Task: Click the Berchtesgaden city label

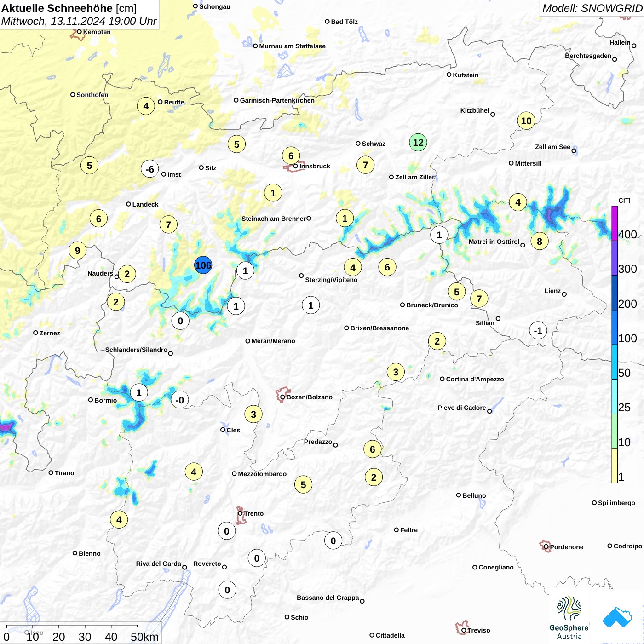Action: coord(588,56)
